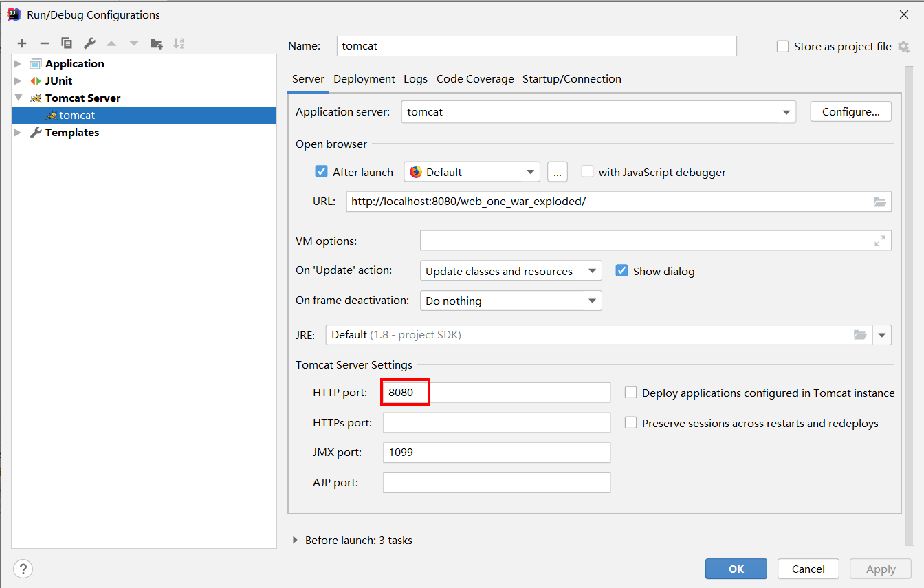This screenshot has width=924, height=588.
Task: Move configuration down arrow
Action: 134,43
